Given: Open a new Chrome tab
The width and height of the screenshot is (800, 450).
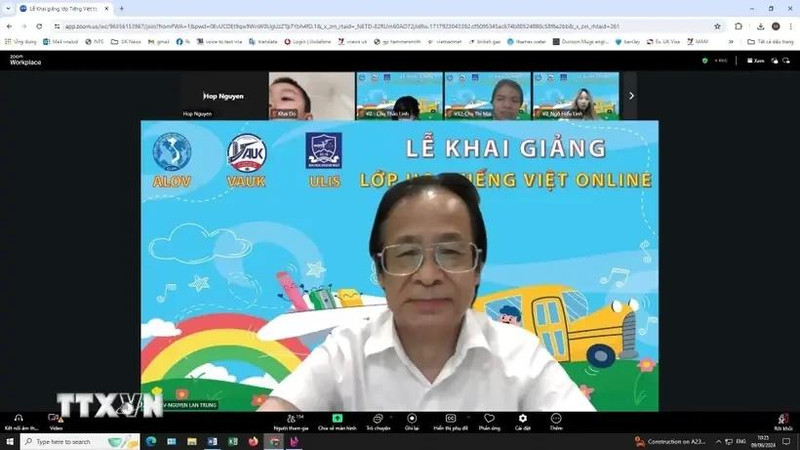Looking at the screenshot, I should (x=121, y=9).
